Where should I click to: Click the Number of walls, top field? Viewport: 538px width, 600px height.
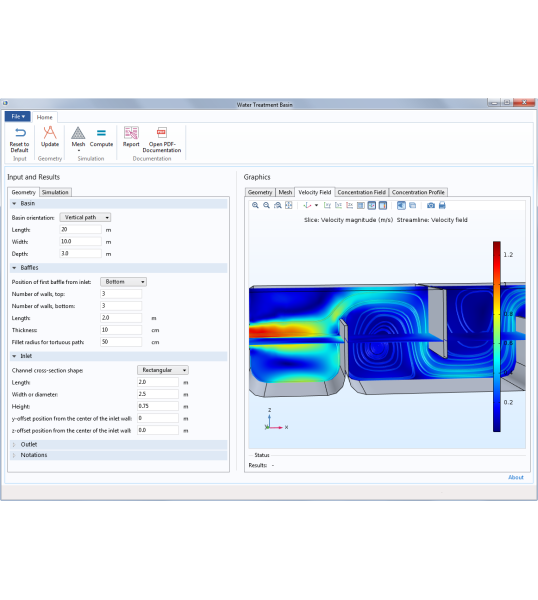pos(121,294)
